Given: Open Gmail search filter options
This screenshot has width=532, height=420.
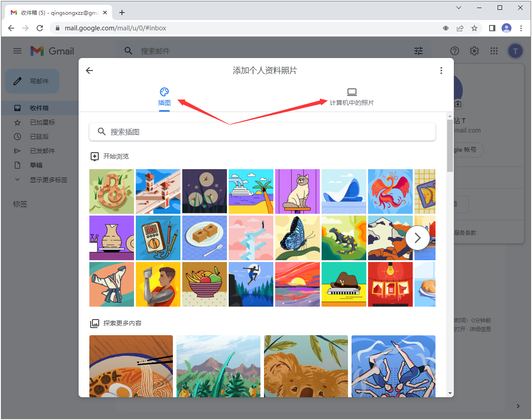Looking at the screenshot, I should 419,51.
